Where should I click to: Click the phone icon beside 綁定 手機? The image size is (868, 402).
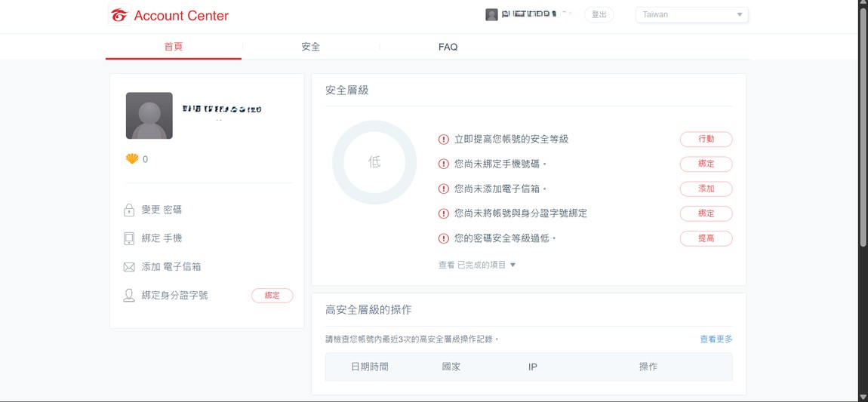(129, 238)
